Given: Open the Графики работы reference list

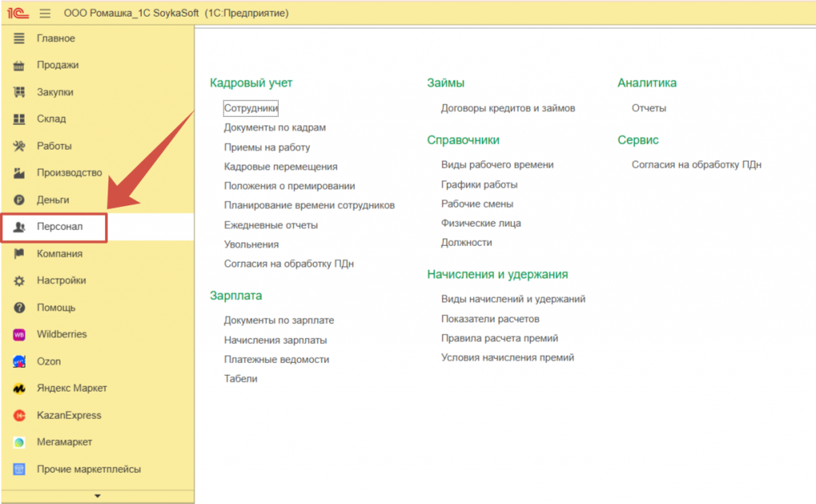Looking at the screenshot, I should click(x=479, y=185).
